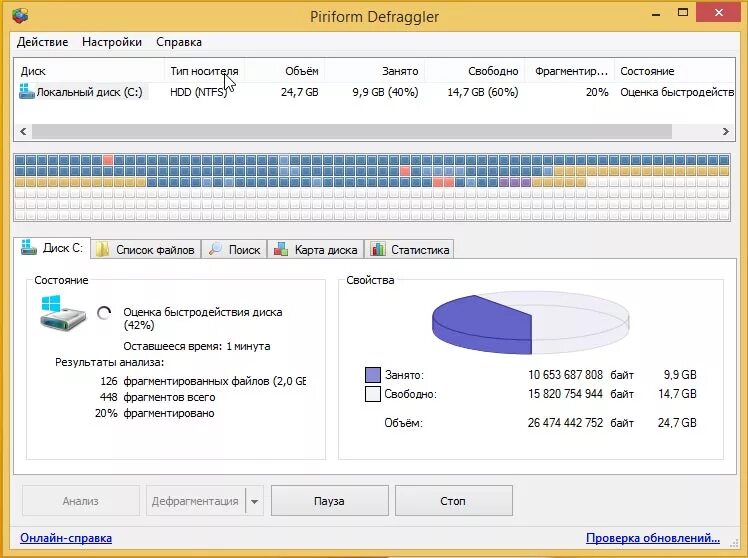748x558 pixels.
Task: Click the Local Disk (C:) drive icon
Action: tap(26, 91)
